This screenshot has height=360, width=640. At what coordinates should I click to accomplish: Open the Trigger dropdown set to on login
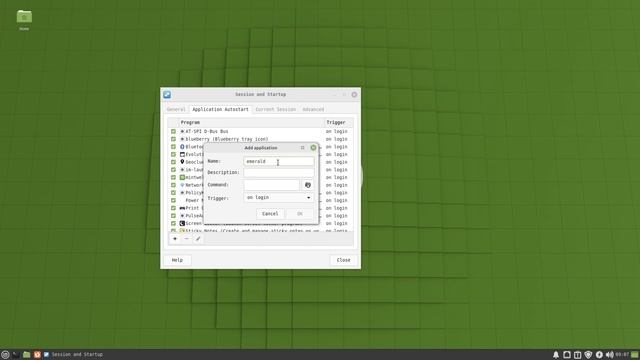[x=279, y=198]
